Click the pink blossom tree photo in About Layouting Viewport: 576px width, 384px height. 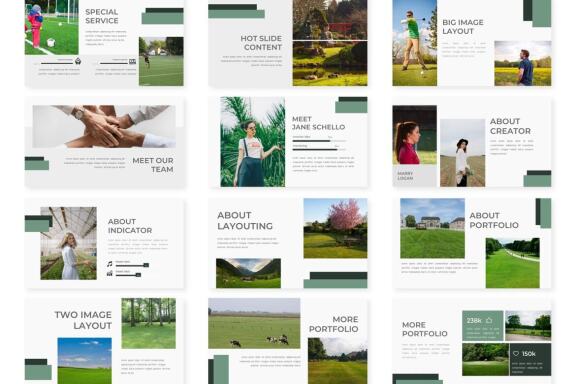tap(335, 228)
